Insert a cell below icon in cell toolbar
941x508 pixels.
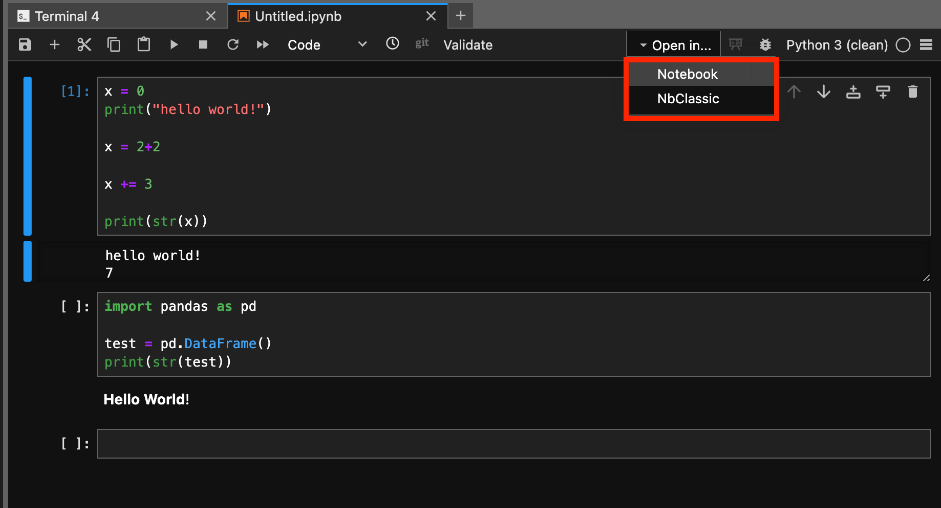(883, 92)
